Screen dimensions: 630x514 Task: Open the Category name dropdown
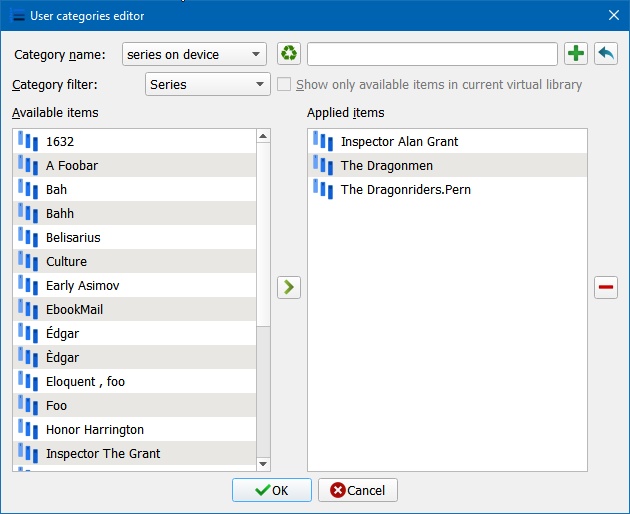[194, 54]
